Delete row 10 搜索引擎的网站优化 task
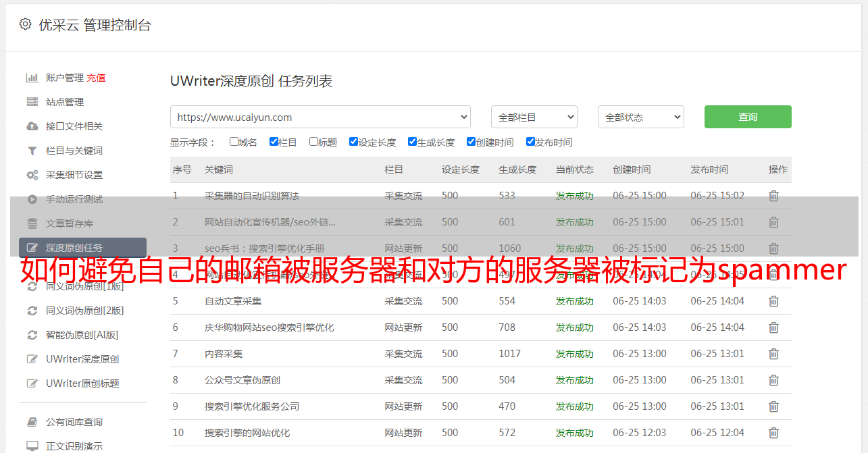 pos(774,433)
